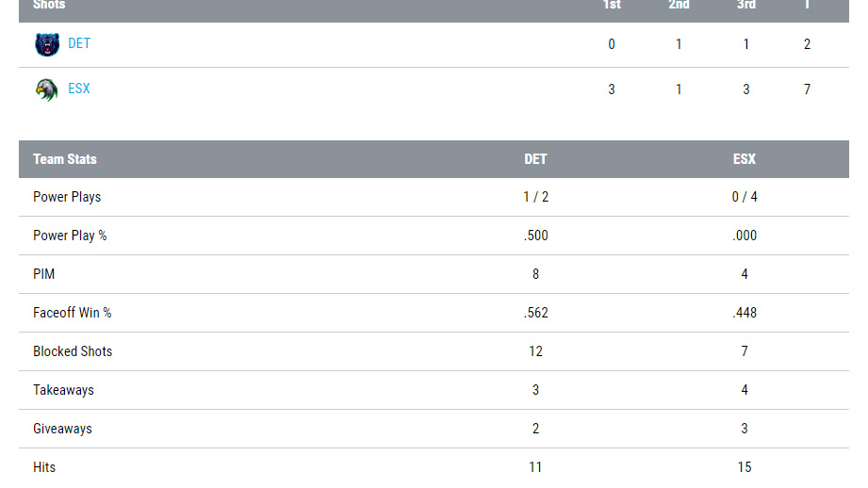Click the DET column header in Team Stats

pos(535,159)
